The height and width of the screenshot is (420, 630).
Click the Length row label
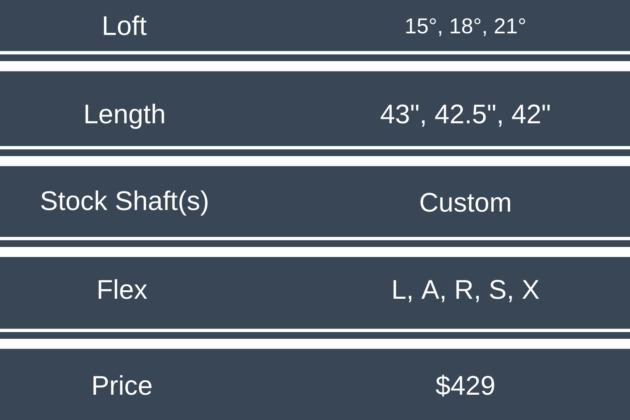(x=124, y=114)
